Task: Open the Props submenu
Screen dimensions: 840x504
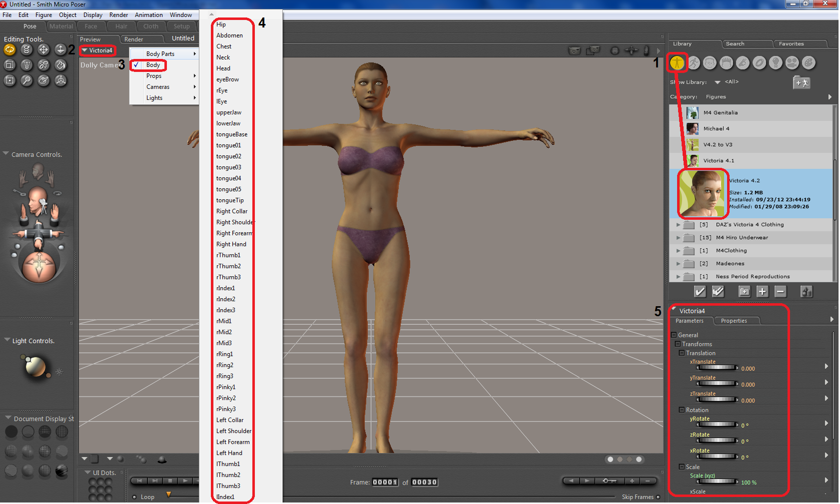Action: pos(164,76)
